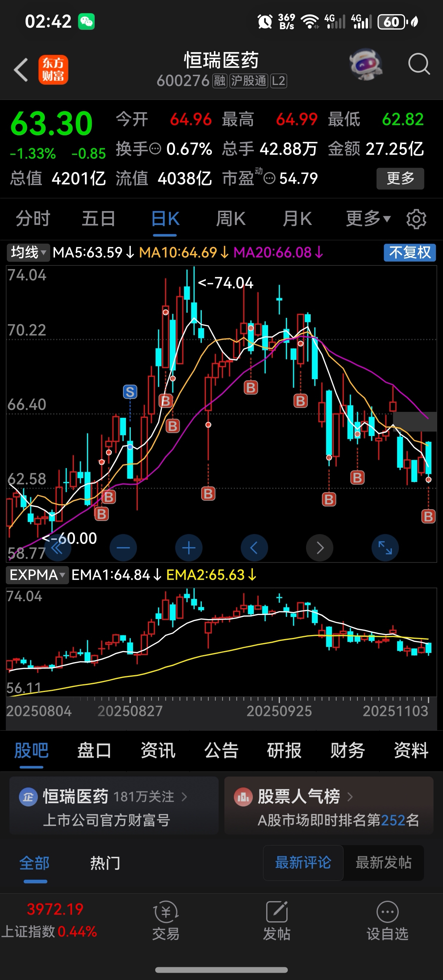The image size is (443, 980).
Task: Zoom out chart with minus button
Action: (x=123, y=548)
